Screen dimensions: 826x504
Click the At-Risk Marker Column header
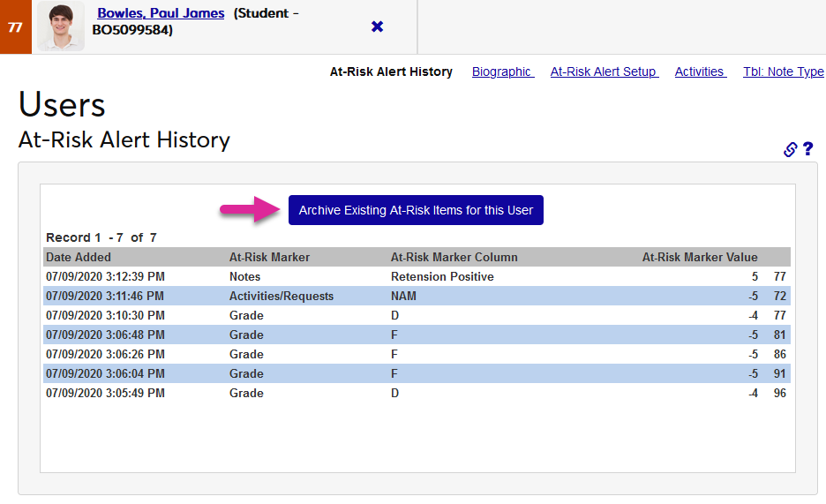(454, 257)
